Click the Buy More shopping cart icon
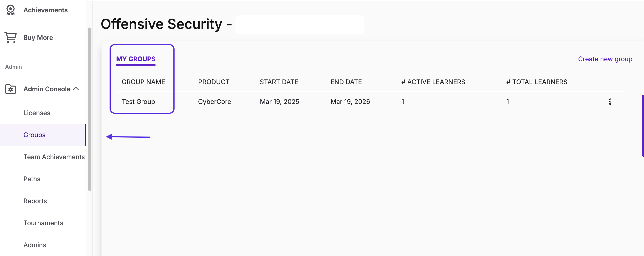This screenshot has width=644, height=256. coord(11,37)
